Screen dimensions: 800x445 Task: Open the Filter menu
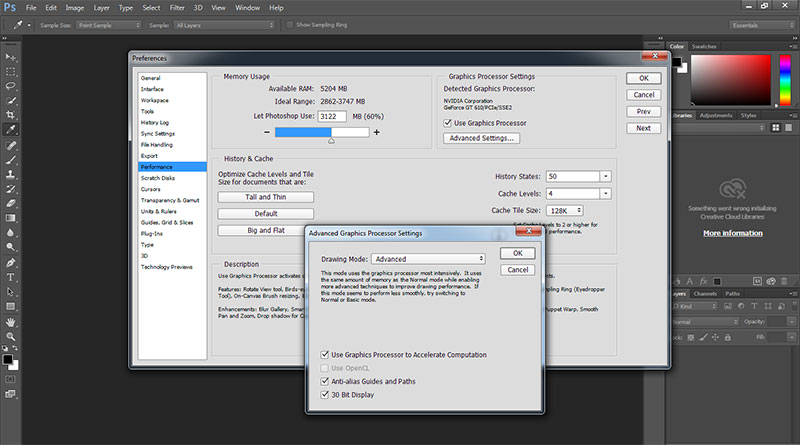tap(177, 8)
